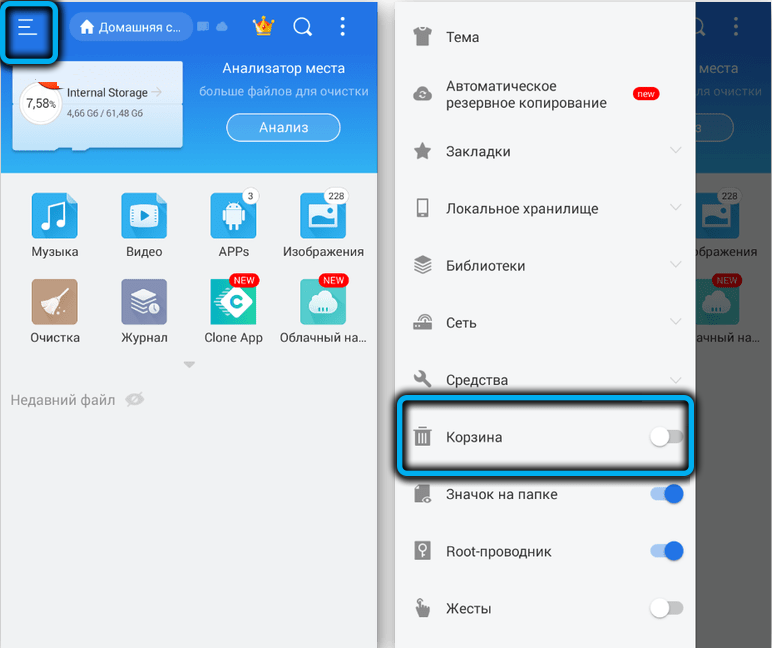Expand the Средства chevron
Image resolution: width=772 pixels, height=648 pixels.
pos(676,380)
